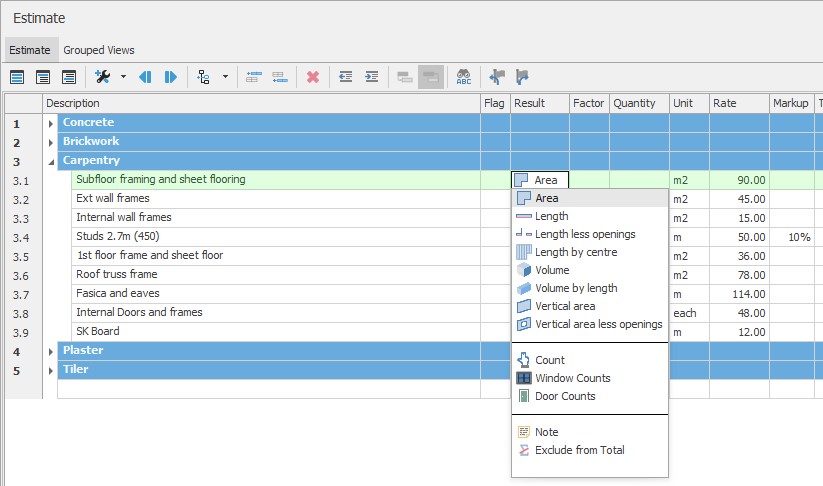Expand the Plaster section
Viewport: 823px width, 486px height.
(x=51, y=351)
